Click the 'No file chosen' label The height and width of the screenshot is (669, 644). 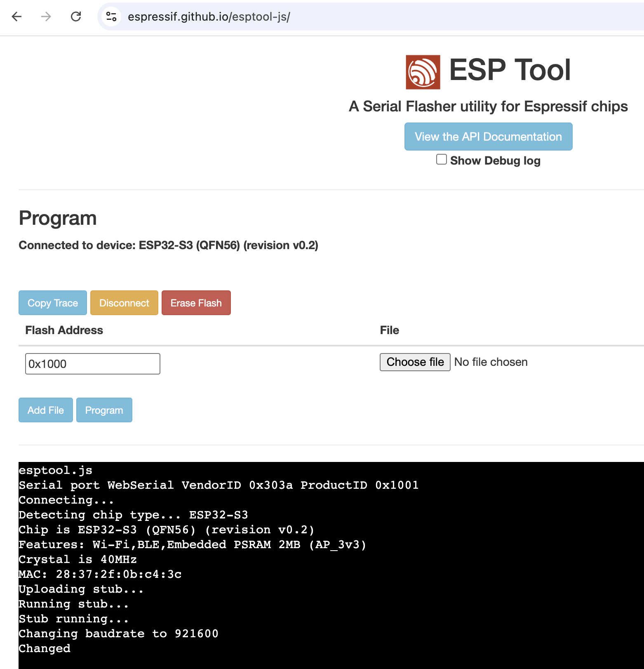(491, 362)
